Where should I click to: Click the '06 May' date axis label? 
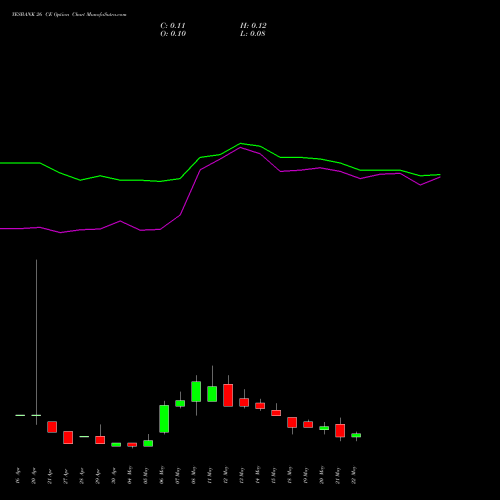(162, 475)
